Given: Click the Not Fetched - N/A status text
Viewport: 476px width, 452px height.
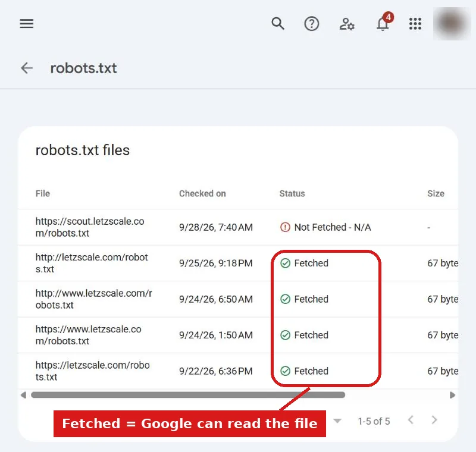Looking at the screenshot, I should click(333, 227).
